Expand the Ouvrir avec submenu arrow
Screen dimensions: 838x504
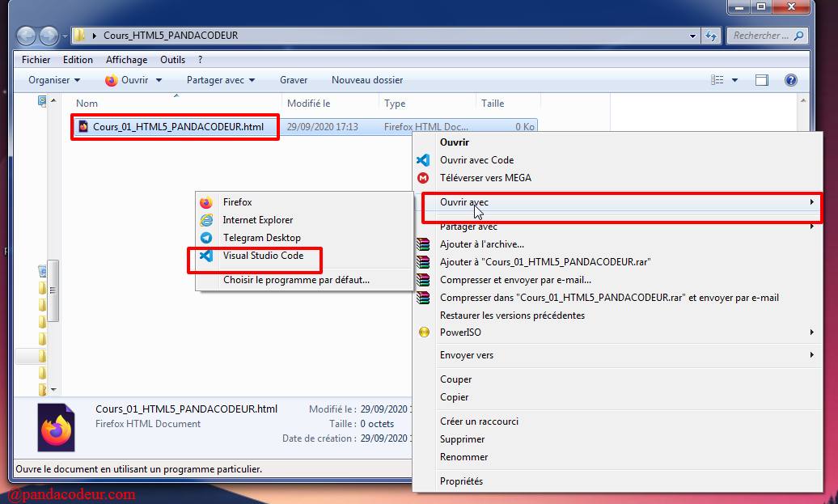click(x=812, y=202)
